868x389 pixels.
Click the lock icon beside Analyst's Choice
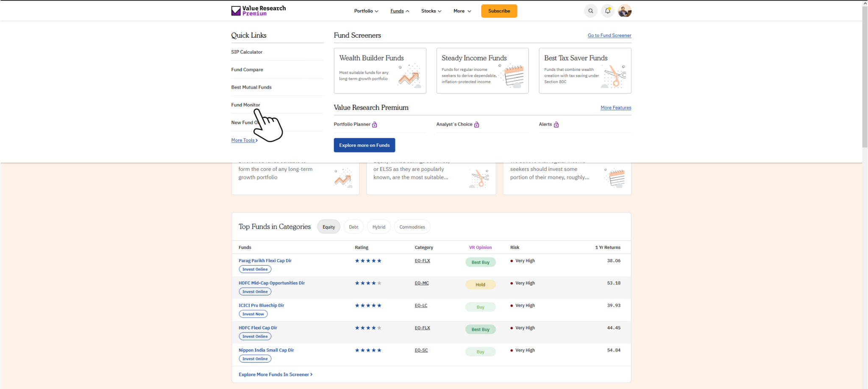click(x=477, y=124)
